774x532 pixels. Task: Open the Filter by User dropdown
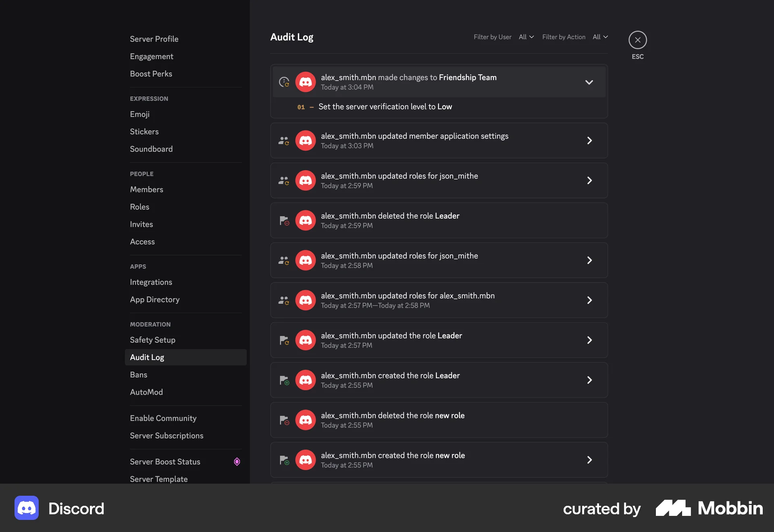[526, 37]
